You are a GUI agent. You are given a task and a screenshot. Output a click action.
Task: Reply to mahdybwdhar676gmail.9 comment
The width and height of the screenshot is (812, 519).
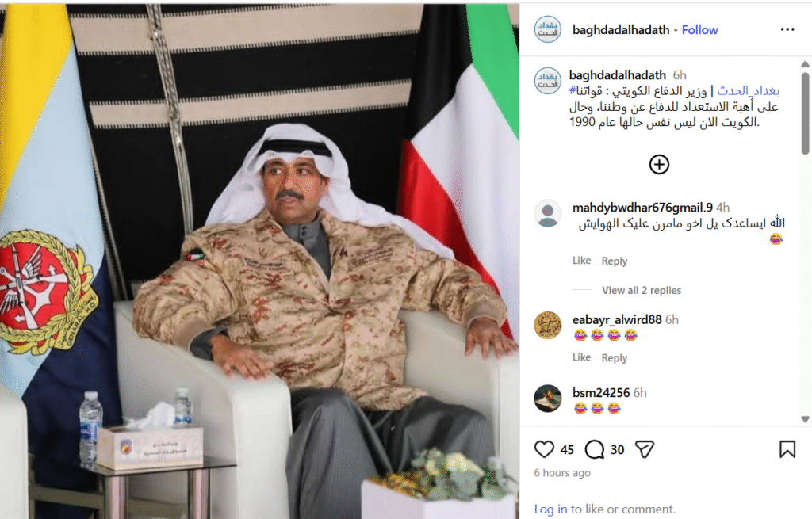tap(615, 261)
